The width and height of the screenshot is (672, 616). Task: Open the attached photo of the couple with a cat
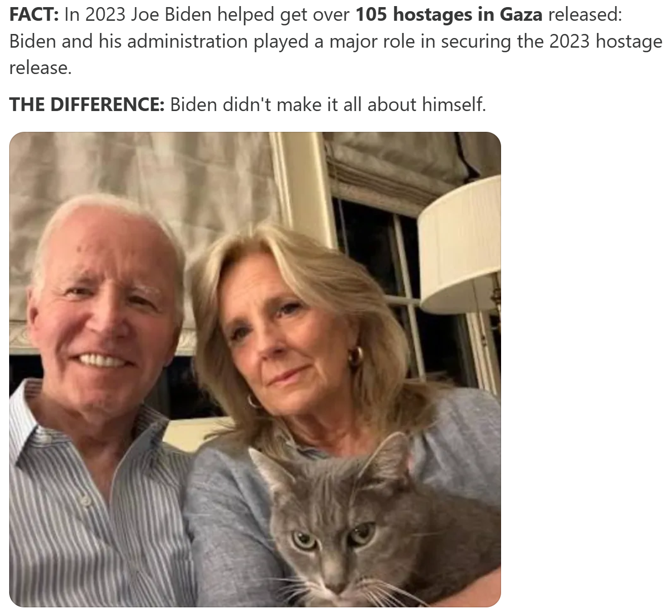point(255,369)
